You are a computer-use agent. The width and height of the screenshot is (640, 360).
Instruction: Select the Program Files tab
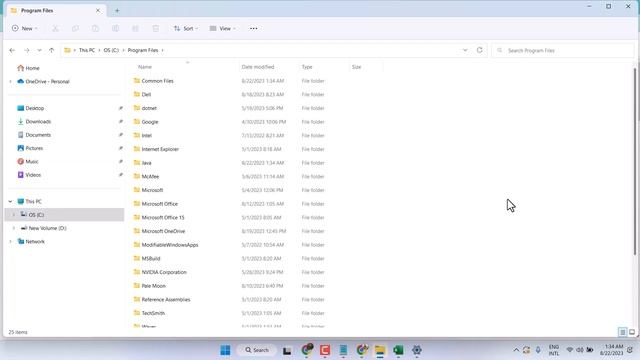point(56,11)
